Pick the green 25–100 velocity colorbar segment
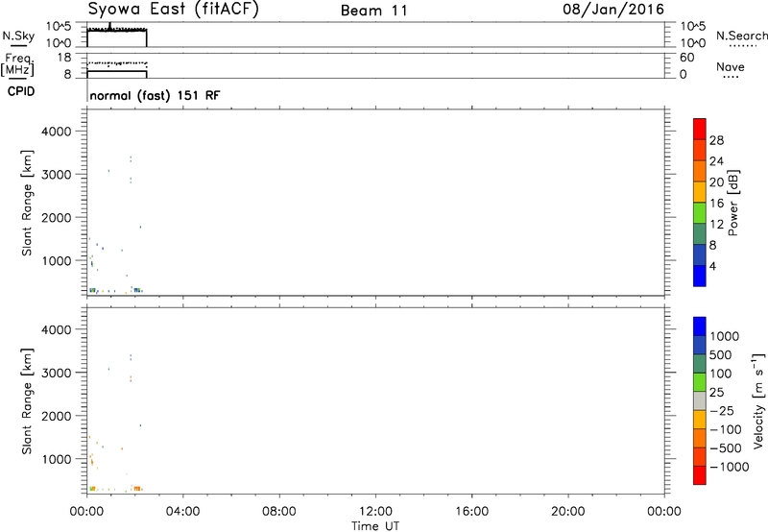 click(700, 383)
